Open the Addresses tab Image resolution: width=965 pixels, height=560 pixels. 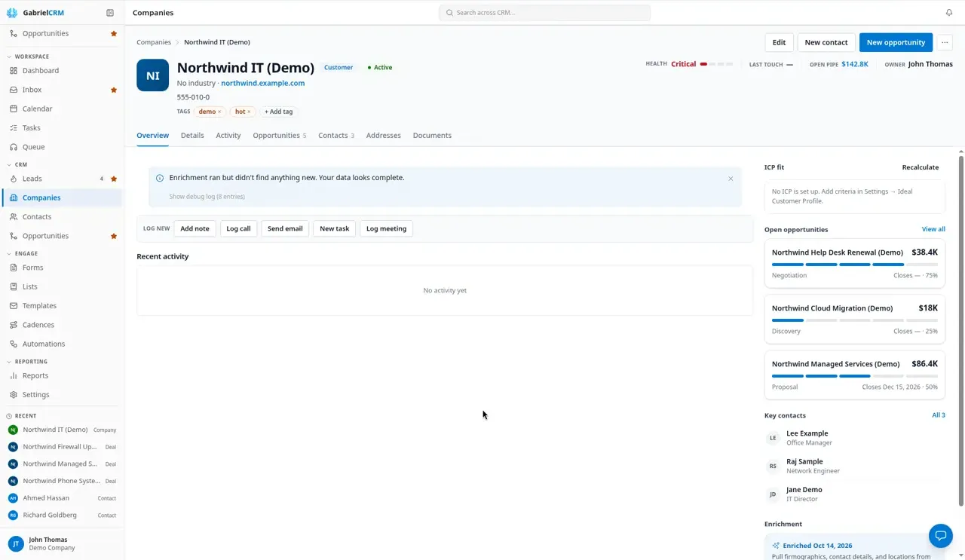pos(384,136)
